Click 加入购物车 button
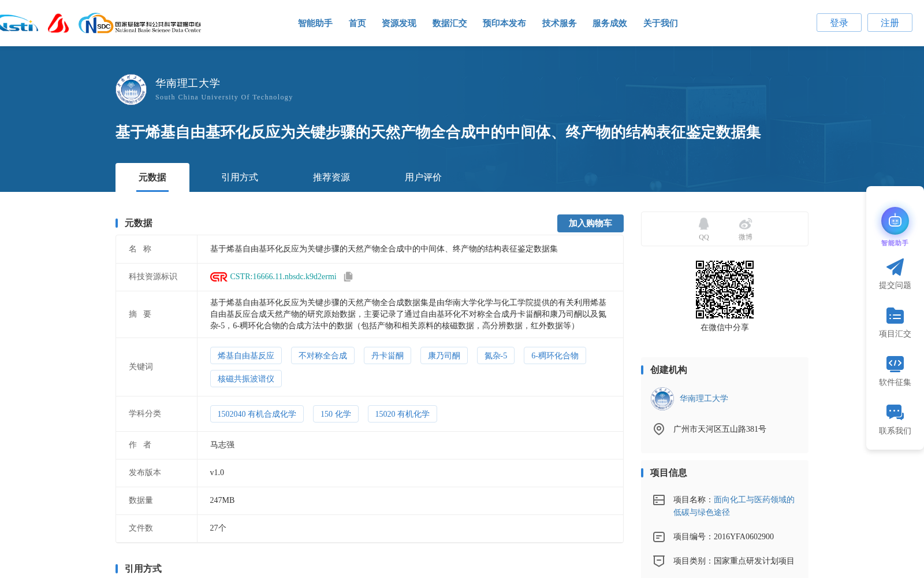 pyautogui.click(x=590, y=223)
